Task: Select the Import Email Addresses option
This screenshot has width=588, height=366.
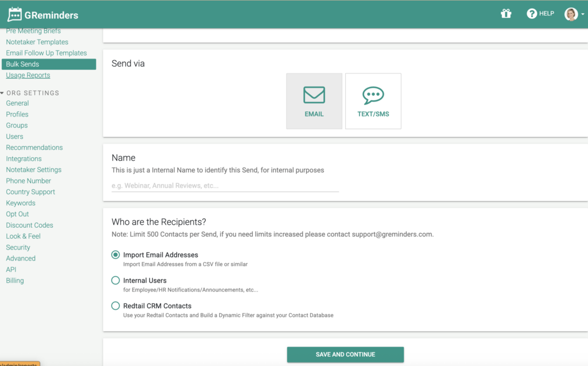Action: click(115, 255)
